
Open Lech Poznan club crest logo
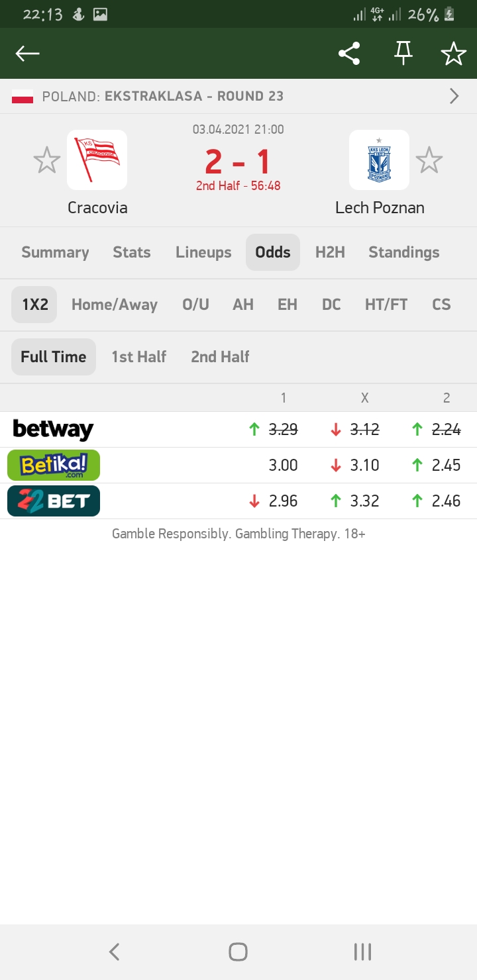[379, 160]
